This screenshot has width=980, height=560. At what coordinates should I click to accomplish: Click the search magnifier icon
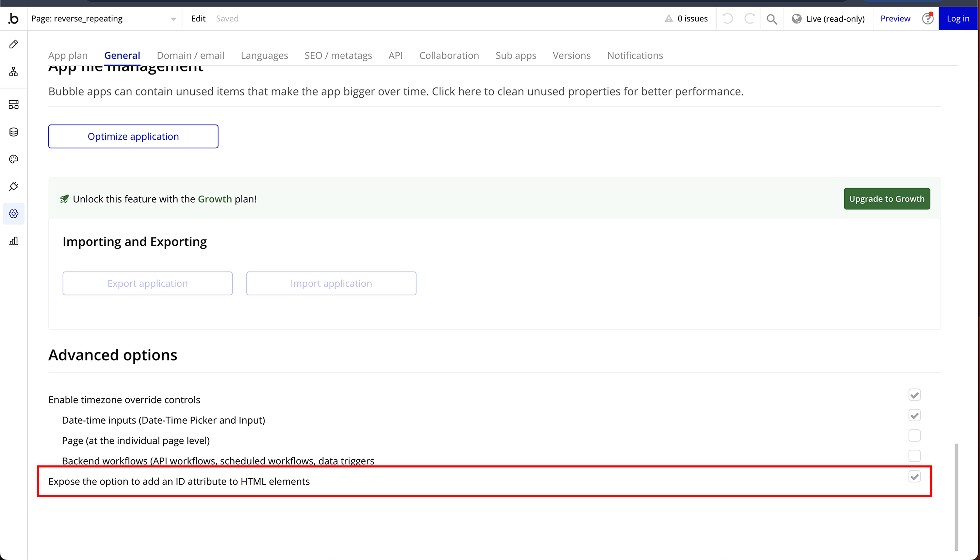pyautogui.click(x=771, y=18)
